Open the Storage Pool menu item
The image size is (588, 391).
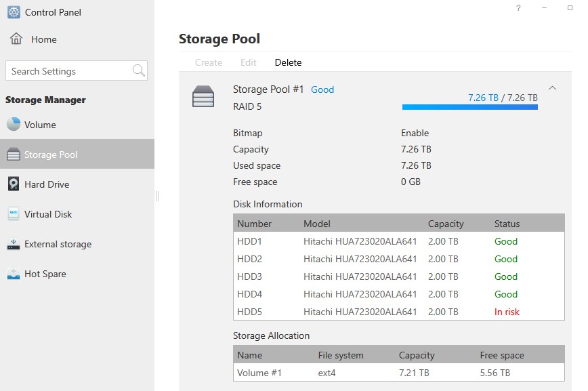(x=51, y=155)
